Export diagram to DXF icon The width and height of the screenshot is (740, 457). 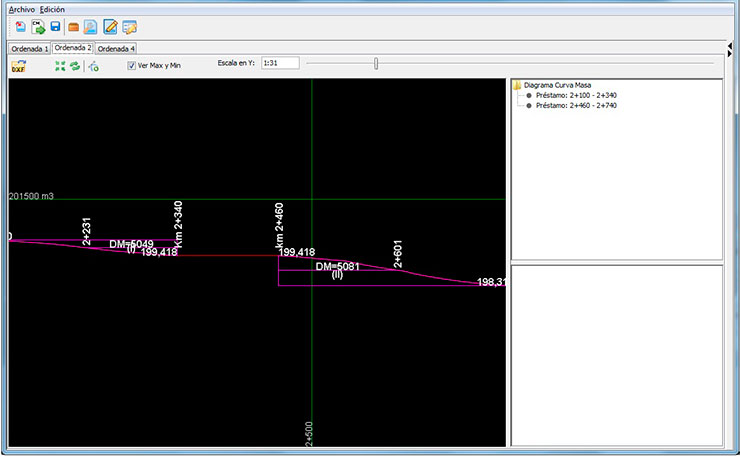coord(18,66)
